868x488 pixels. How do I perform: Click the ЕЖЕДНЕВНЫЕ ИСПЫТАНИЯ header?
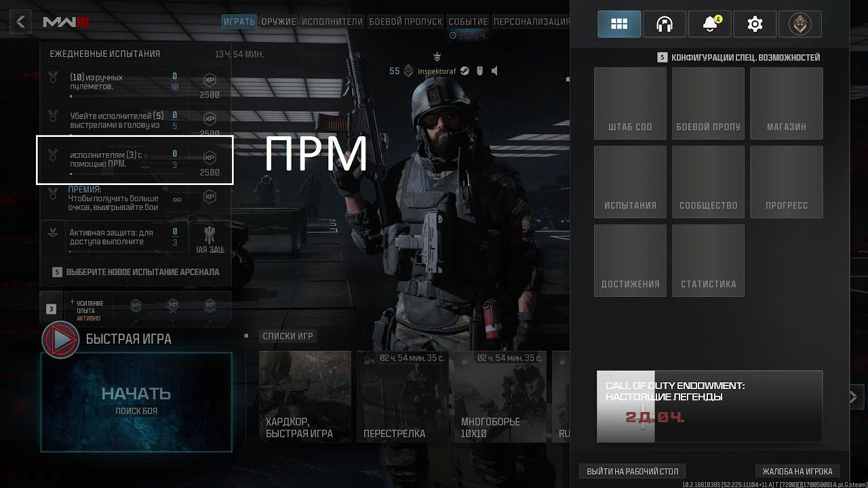tap(105, 54)
